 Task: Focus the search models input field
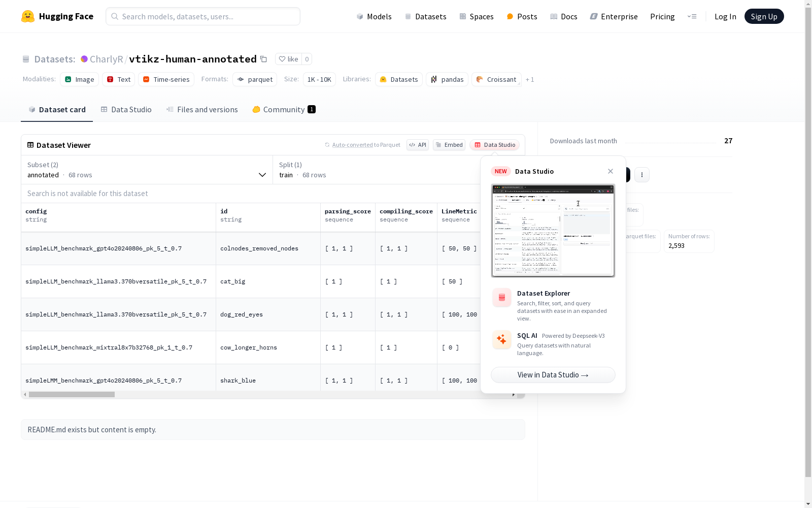pyautogui.click(x=203, y=16)
